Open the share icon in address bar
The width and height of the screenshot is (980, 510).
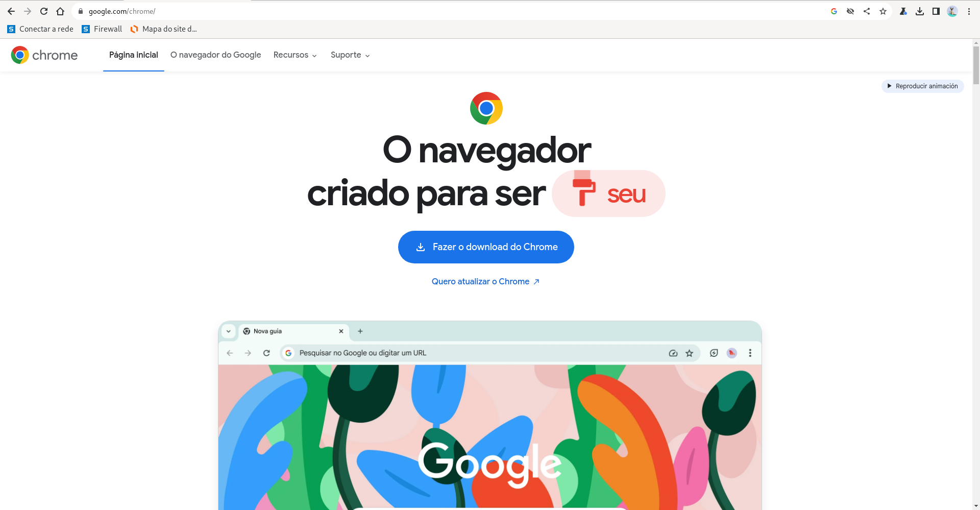[x=867, y=11]
